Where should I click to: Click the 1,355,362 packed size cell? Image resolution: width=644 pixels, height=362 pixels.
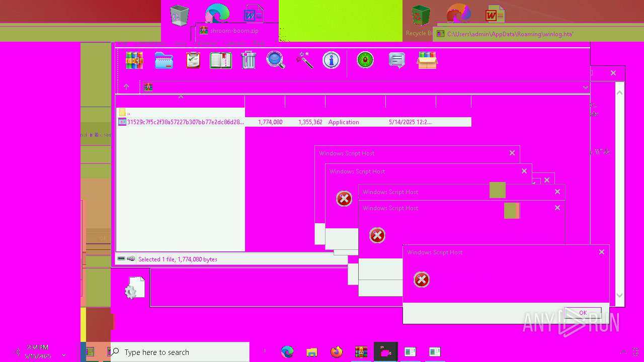[x=310, y=122]
